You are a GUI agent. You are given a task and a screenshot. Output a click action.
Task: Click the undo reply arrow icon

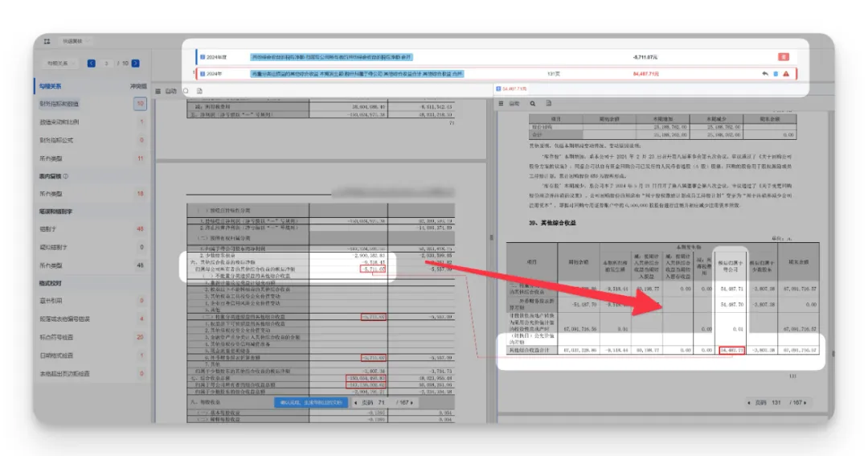[765, 74]
